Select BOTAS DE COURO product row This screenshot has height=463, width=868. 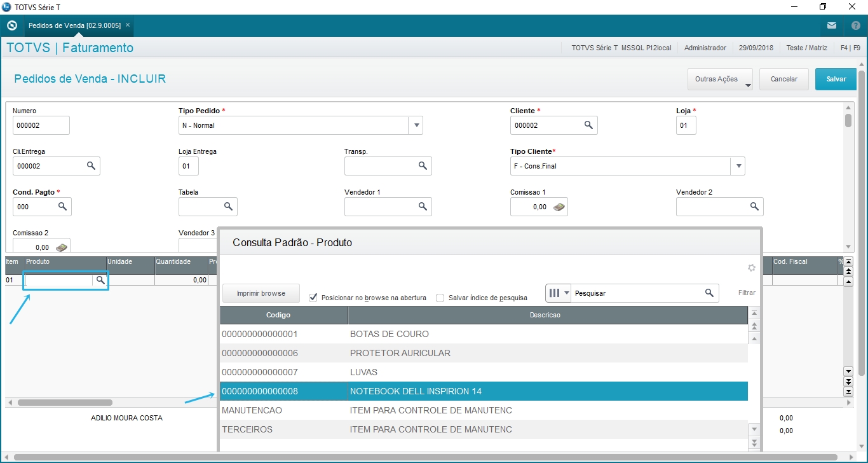tap(484, 334)
